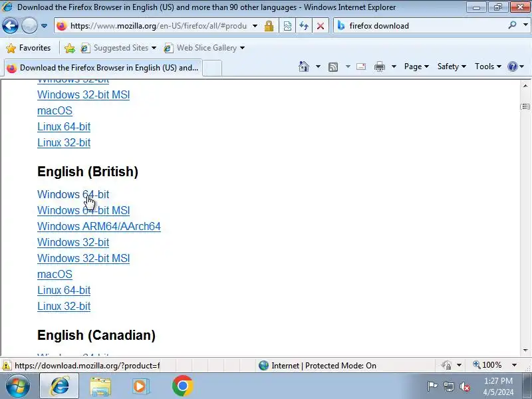Go to Home page icon
Screen dimensions: 532x399
click(x=304, y=66)
